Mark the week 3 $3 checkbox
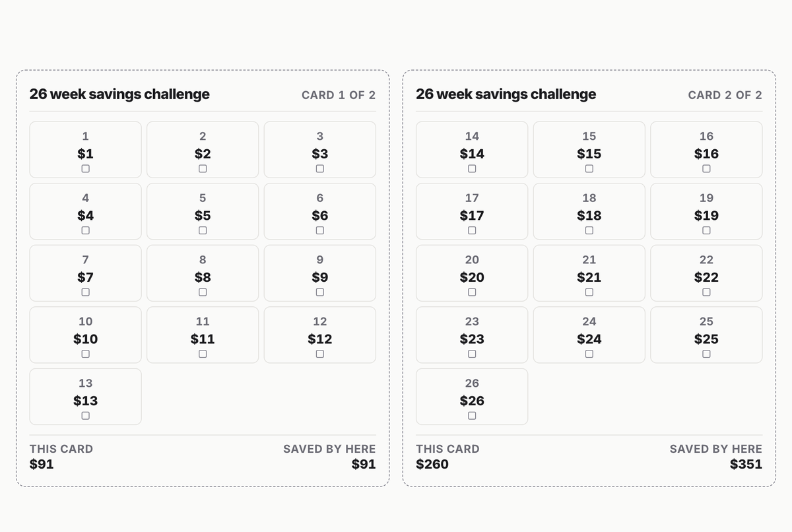The image size is (792, 532). pos(320,169)
